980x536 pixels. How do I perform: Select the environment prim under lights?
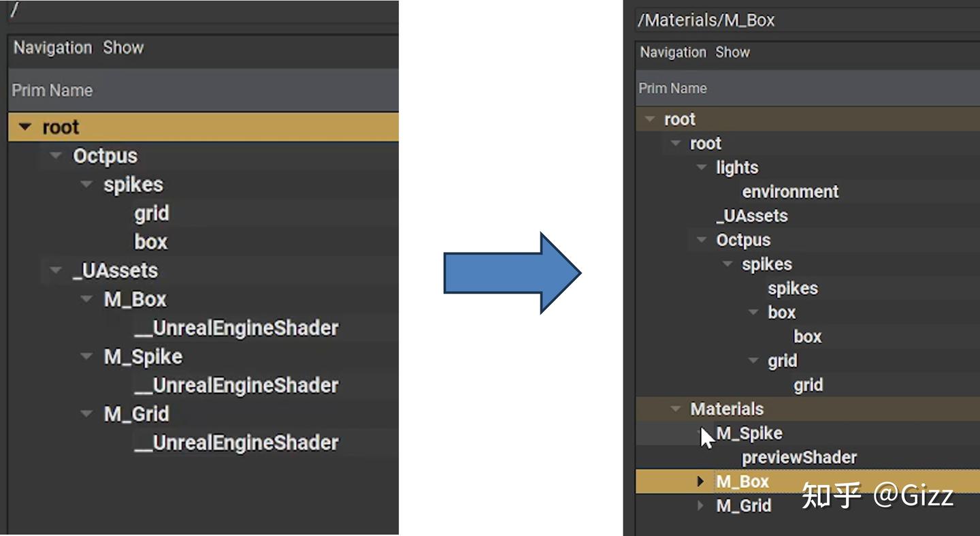[x=790, y=192]
